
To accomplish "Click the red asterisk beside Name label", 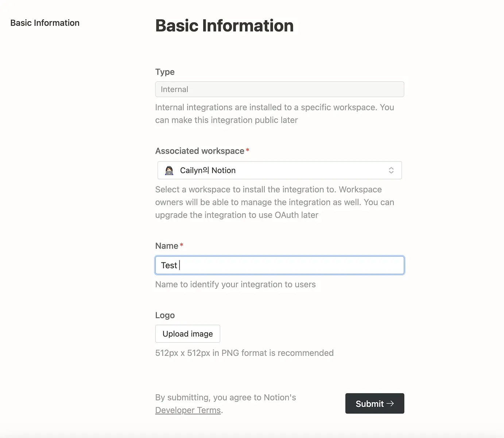I will [181, 245].
